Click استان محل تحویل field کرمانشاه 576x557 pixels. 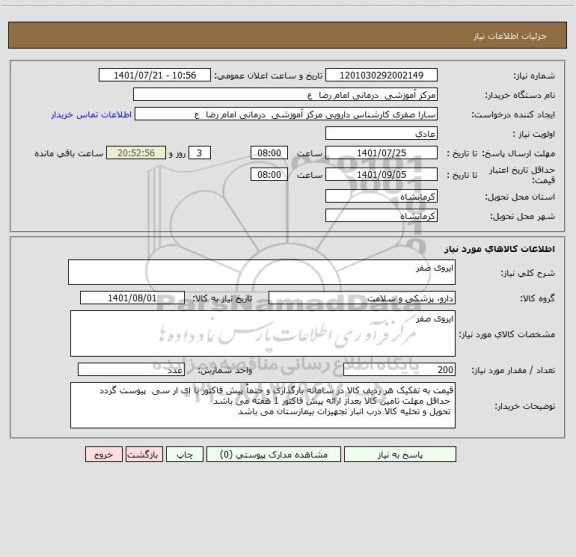[381, 196]
